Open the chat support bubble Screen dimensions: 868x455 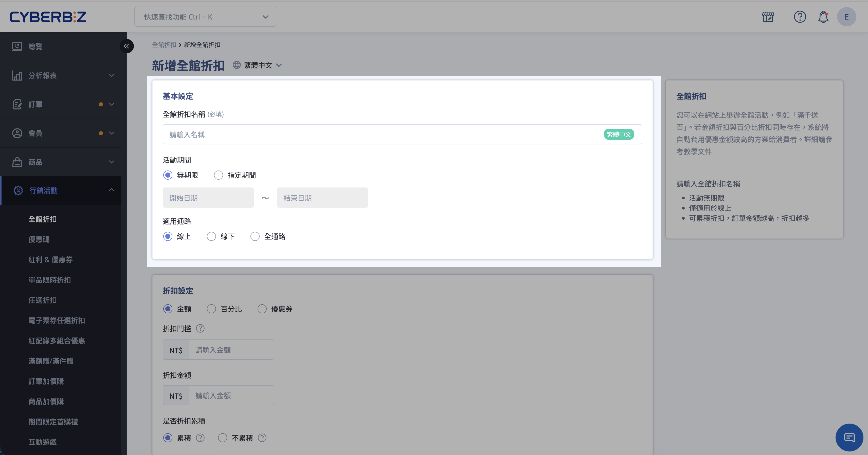[x=849, y=437]
